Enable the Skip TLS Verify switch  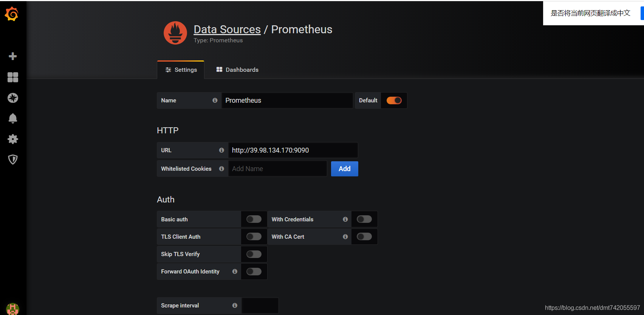(254, 254)
